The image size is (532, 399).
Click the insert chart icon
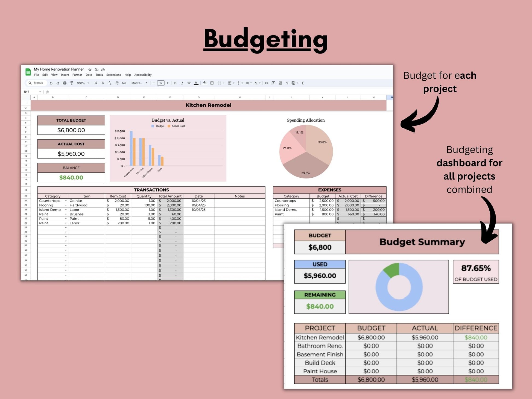coord(280,83)
